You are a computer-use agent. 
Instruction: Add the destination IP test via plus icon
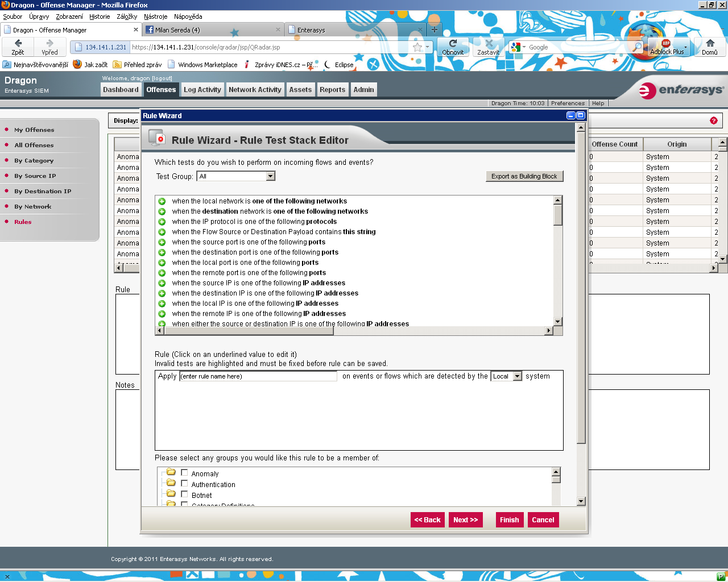[x=162, y=293]
